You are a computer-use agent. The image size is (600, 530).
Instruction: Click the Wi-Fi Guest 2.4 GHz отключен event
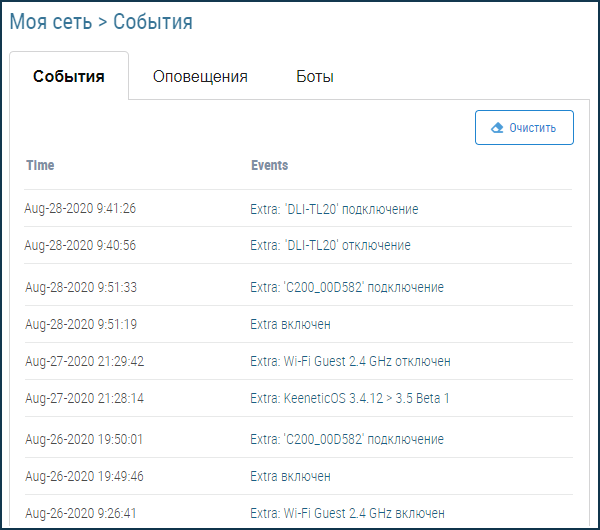350,361
